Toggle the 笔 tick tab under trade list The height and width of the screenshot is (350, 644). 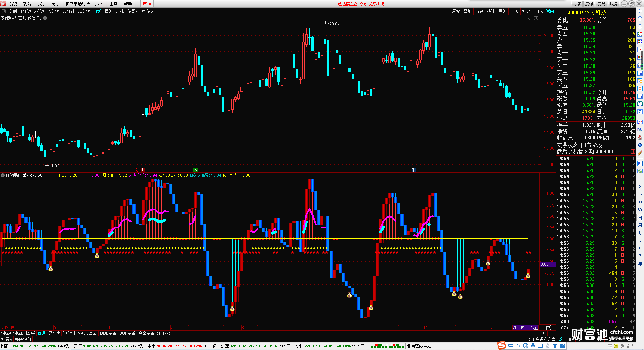click(561, 339)
